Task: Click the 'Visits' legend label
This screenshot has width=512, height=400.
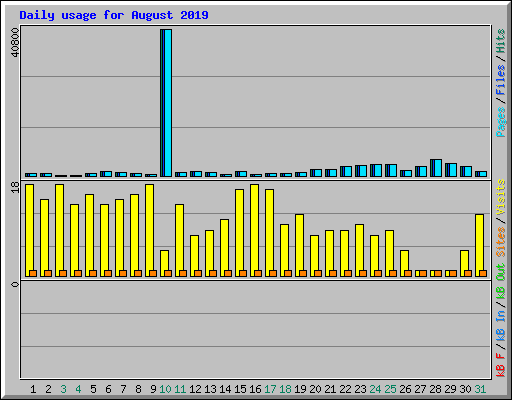Action: pos(501,198)
